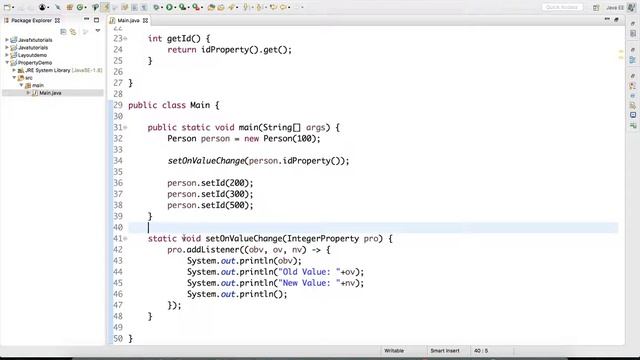
Task: Click the Debug bug icon
Action: click(156, 7)
